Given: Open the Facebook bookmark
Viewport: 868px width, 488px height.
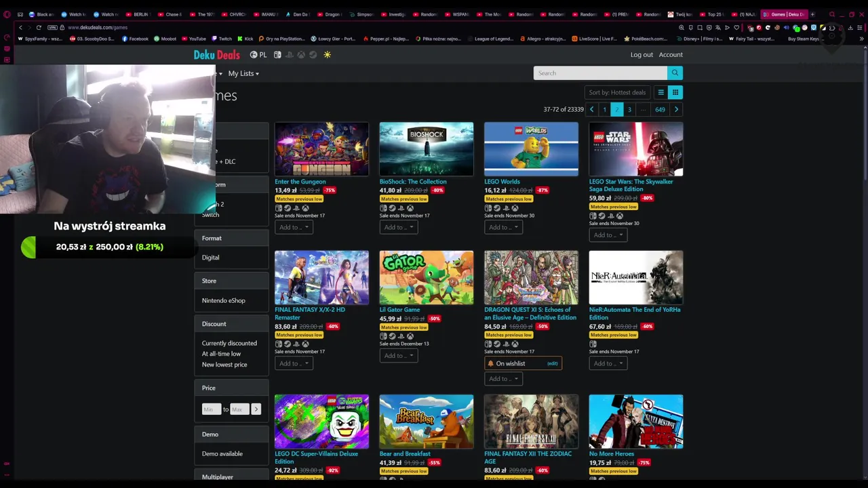Looking at the screenshot, I should (x=135, y=39).
